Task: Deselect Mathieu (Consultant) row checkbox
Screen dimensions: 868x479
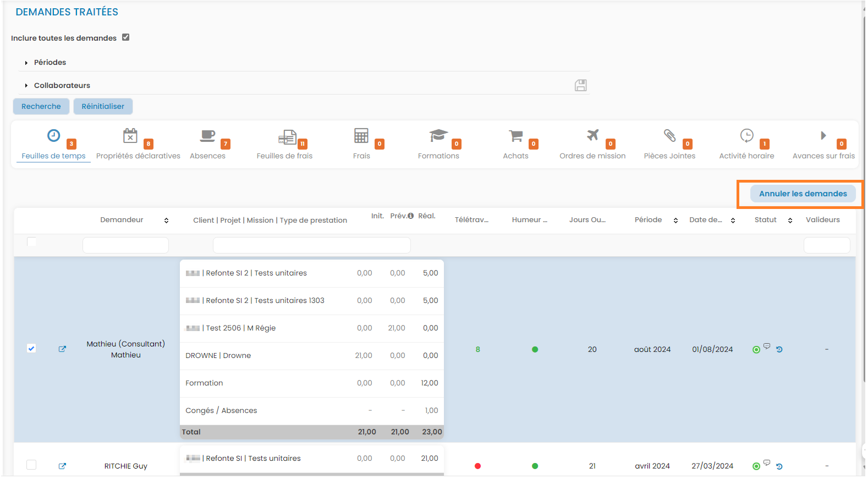Action: 31,349
